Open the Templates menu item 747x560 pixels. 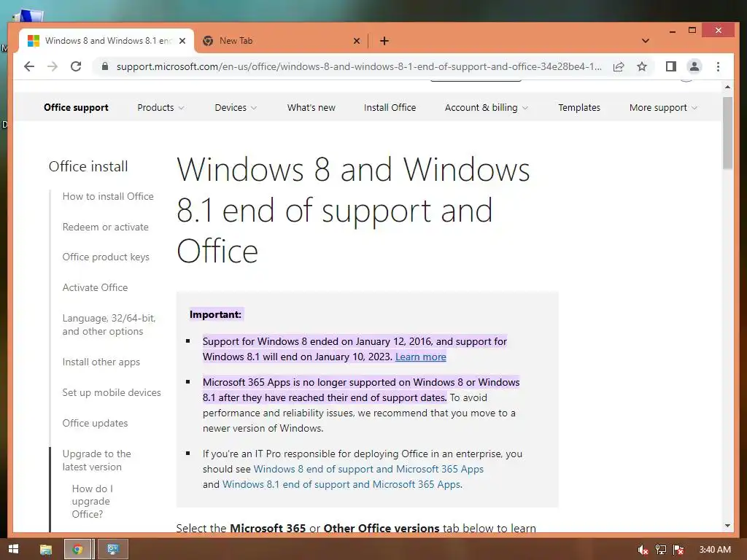pos(579,108)
